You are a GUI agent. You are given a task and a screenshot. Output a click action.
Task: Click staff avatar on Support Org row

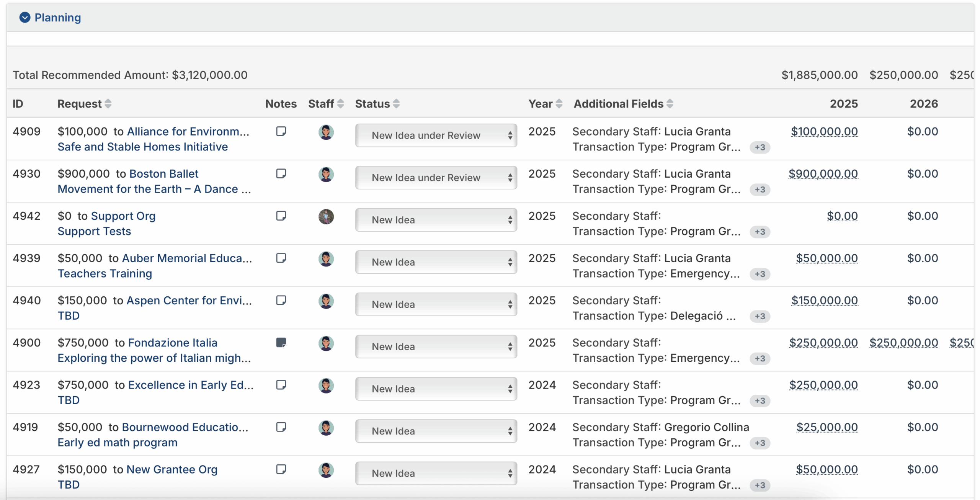click(x=326, y=217)
